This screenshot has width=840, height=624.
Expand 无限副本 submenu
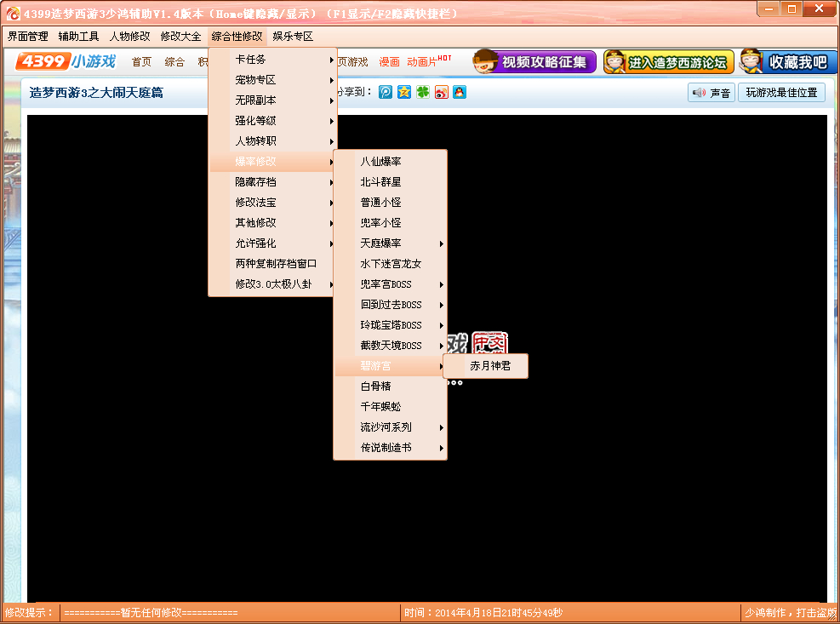[272, 100]
